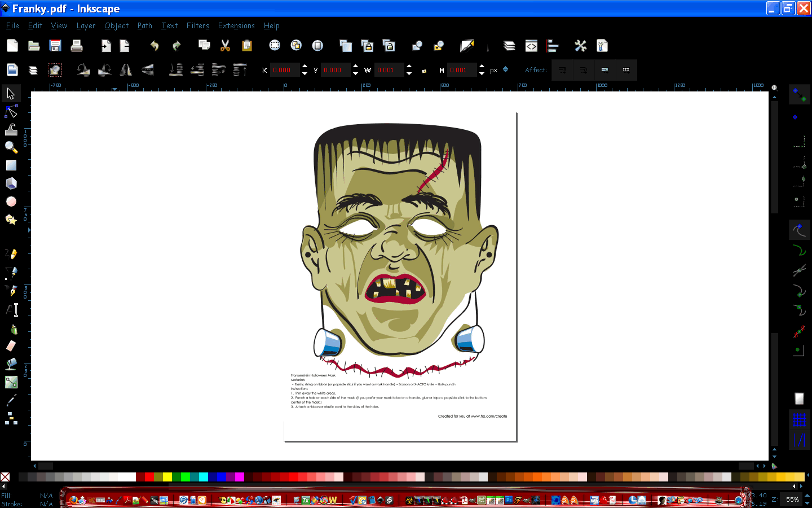Open the Path menu
Viewport: 812px width, 508px height.
[145, 25]
